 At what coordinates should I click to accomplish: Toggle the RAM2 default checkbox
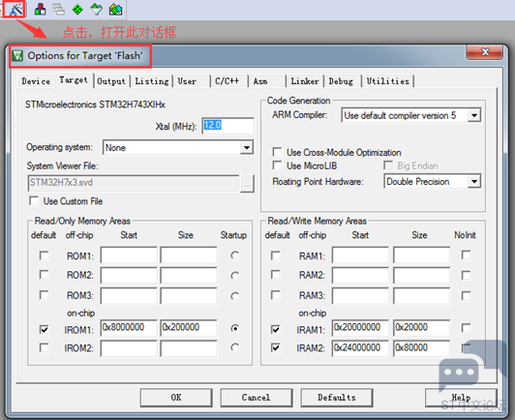pos(276,275)
